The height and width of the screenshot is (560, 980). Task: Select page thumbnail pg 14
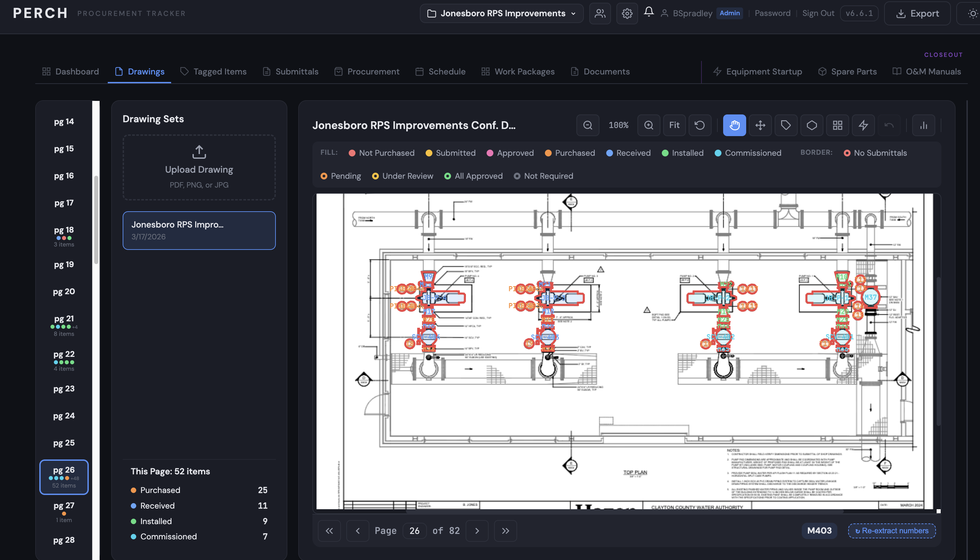(64, 122)
